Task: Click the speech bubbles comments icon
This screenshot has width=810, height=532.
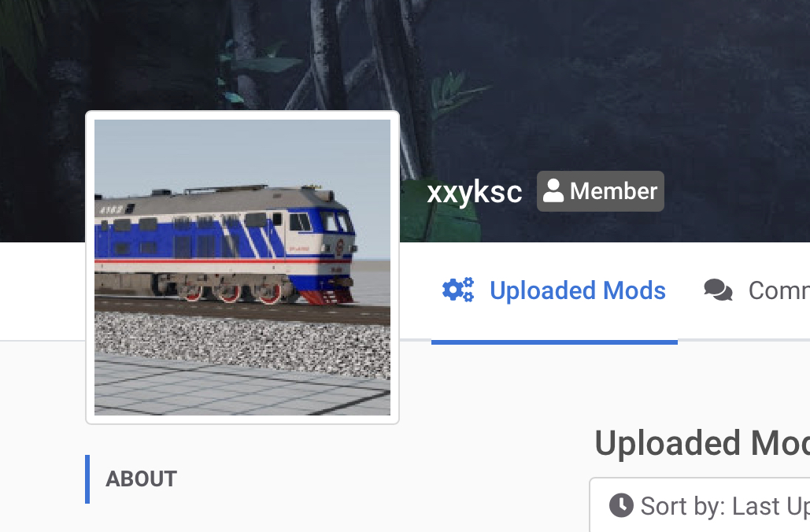Action: (718, 290)
